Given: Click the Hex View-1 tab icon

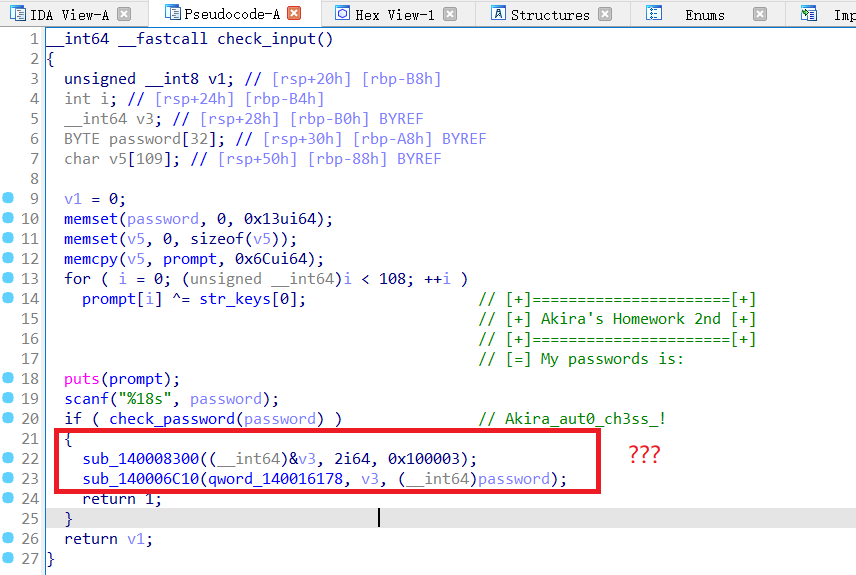Looking at the screenshot, I should click(342, 13).
